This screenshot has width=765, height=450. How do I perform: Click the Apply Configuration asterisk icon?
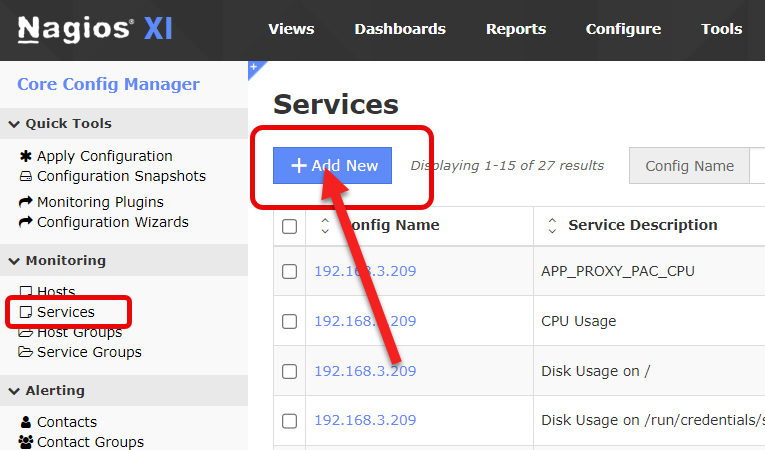26,157
